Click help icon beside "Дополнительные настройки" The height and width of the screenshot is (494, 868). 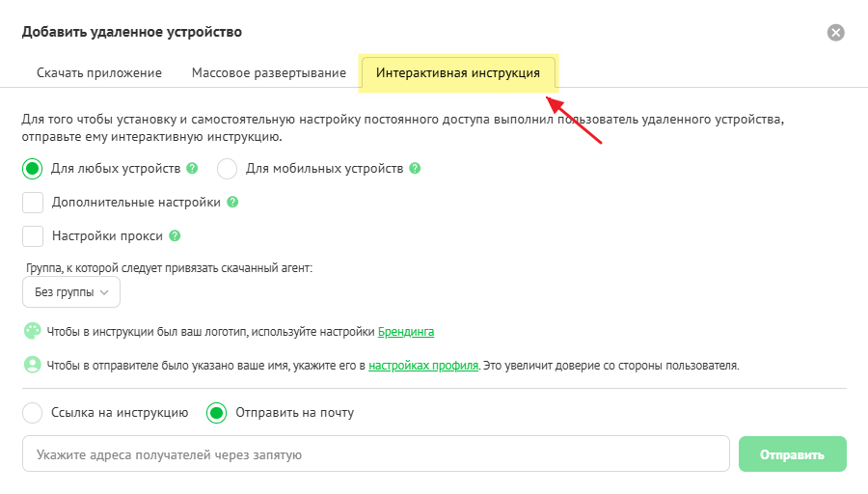(x=231, y=203)
